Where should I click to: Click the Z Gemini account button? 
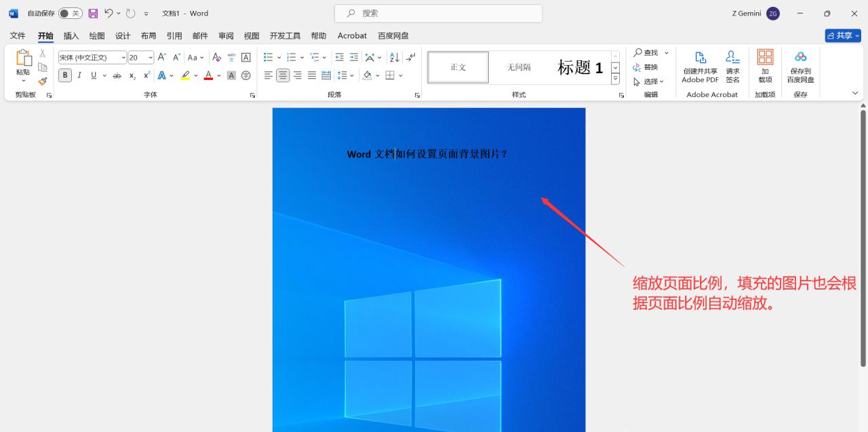tap(756, 13)
